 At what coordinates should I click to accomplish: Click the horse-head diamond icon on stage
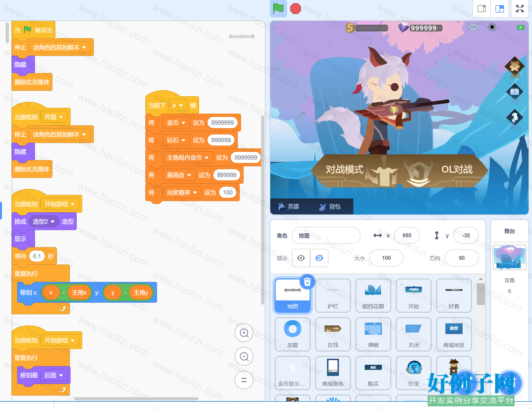515,117
